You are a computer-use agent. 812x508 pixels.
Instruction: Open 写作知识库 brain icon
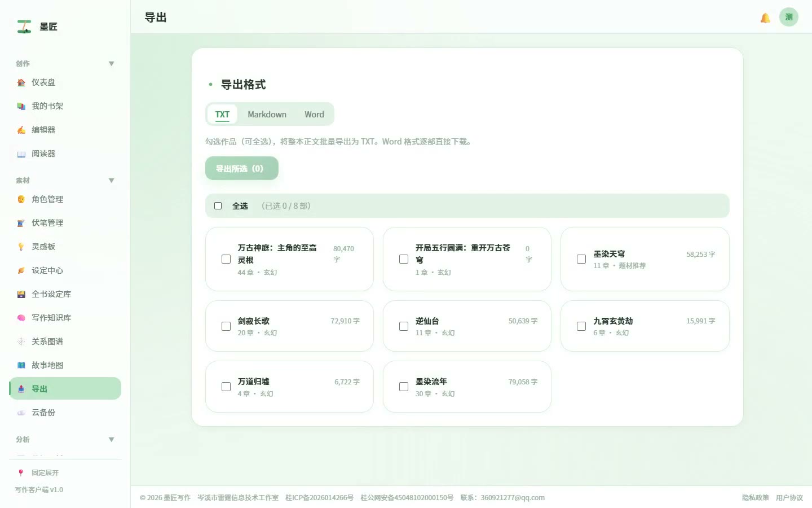tap(21, 318)
